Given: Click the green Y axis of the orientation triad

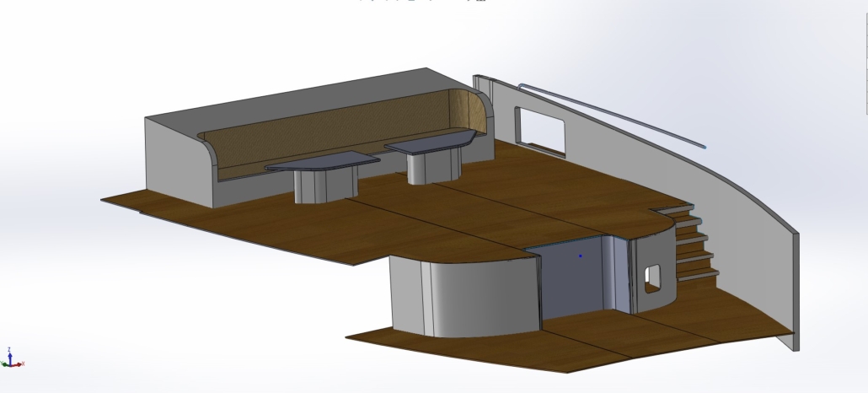Looking at the screenshot, I should (x=4, y=364).
